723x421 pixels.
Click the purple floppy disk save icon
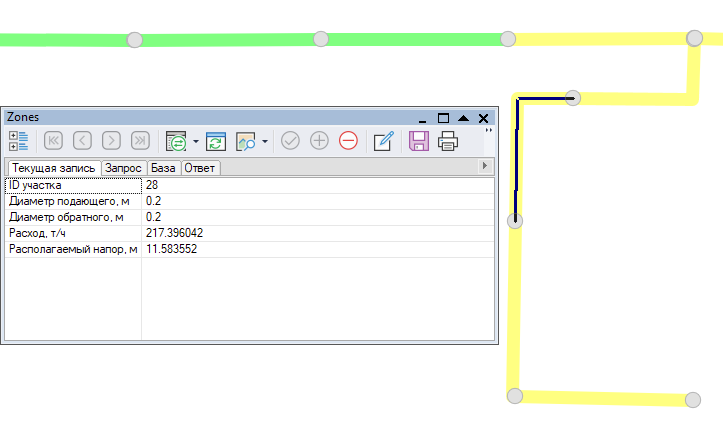(419, 141)
